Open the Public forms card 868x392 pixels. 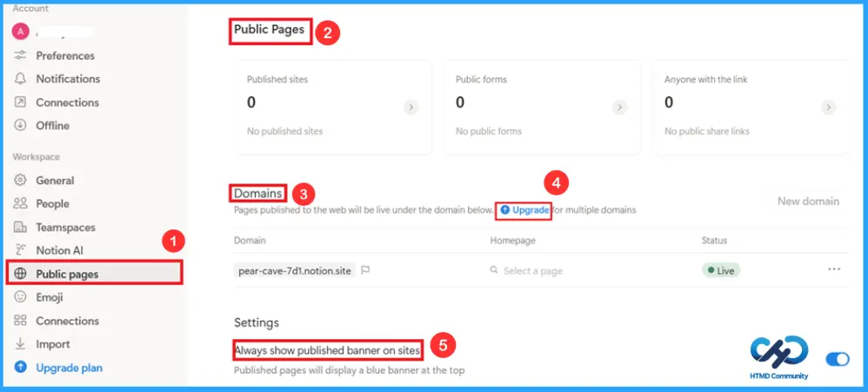point(541,107)
